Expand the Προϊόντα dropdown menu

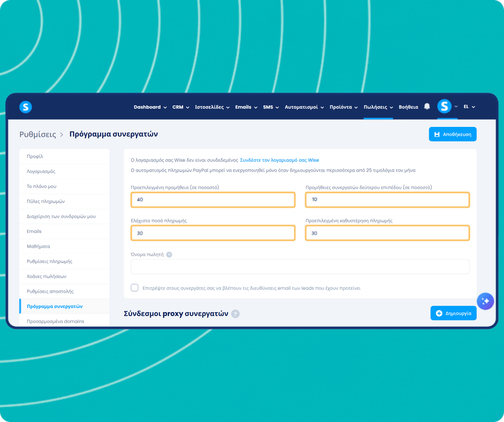pyautogui.click(x=344, y=107)
